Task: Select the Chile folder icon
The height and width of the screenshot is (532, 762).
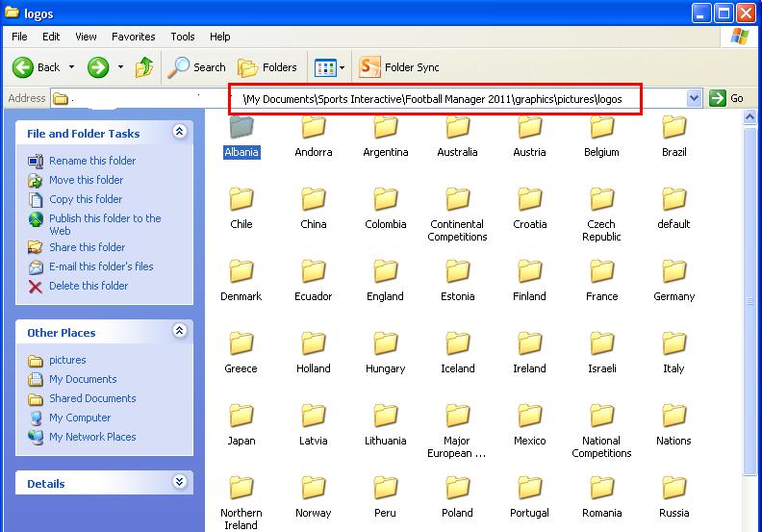Action: pos(241,199)
